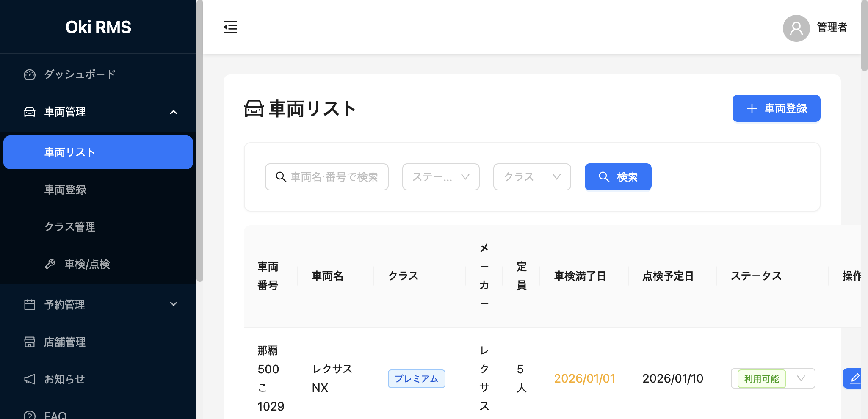
Task: Click the calendar icon beside 予約管理
Action: (30, 304)
